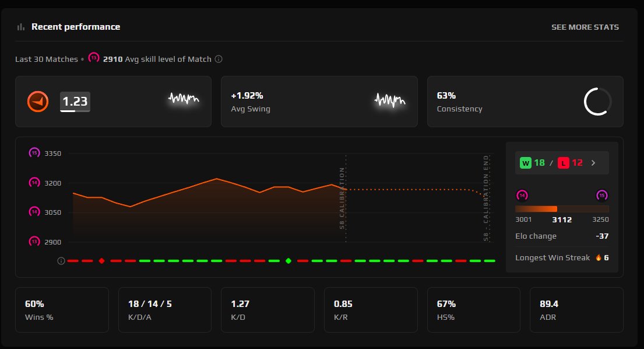The image size is (644, 349).
Task: Click the bar chart icon beside Recent performance
Action: click(20, 27)
